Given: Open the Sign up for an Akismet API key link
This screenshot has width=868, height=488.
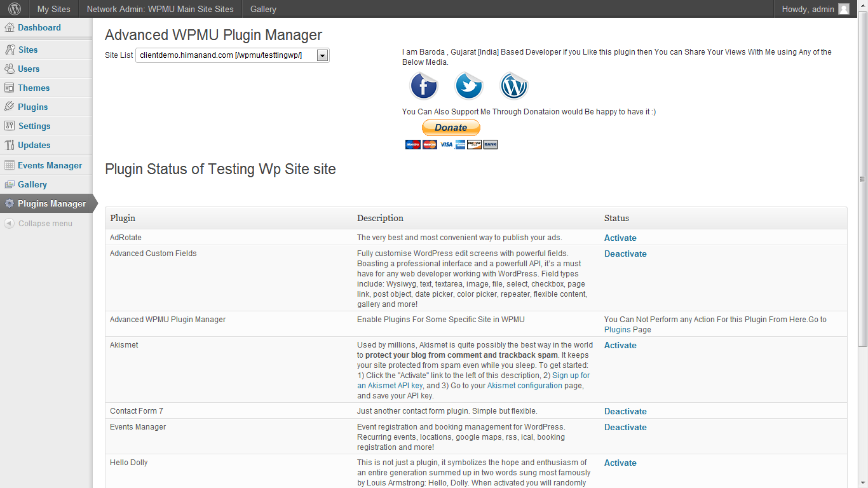Looking at the screenshot, I should click(473, 381).
